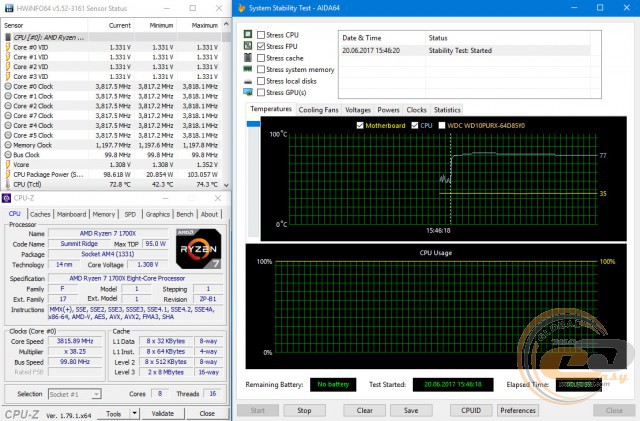
Task: Switch to the Cooling Fans tab
Action: pyautogui.click(x=318, y=110)
